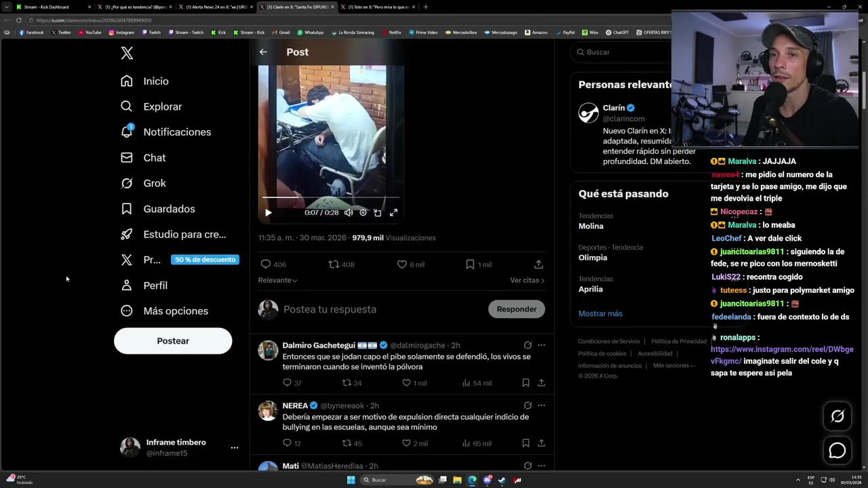Share Dalmiro Gachetegui's reply
Viewport: 868px width, 488px height.
pyautogui.click(x=541, y=383)
